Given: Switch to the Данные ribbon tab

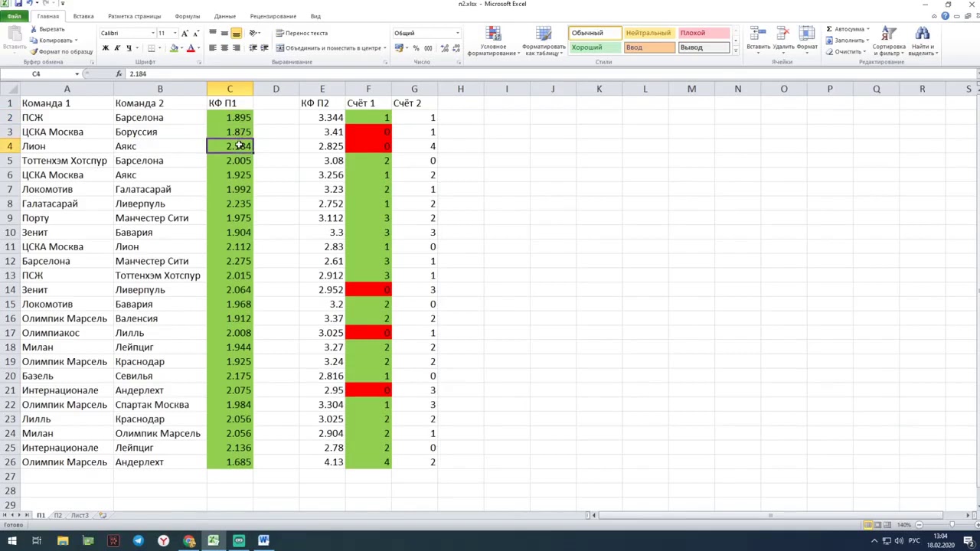Looking at the screenshot, I should pyautogui.click(x=225, y=16).
